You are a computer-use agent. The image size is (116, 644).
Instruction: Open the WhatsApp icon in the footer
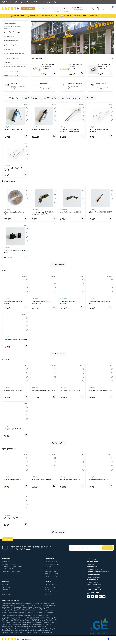pyautogui.click(x=89, y=597)
